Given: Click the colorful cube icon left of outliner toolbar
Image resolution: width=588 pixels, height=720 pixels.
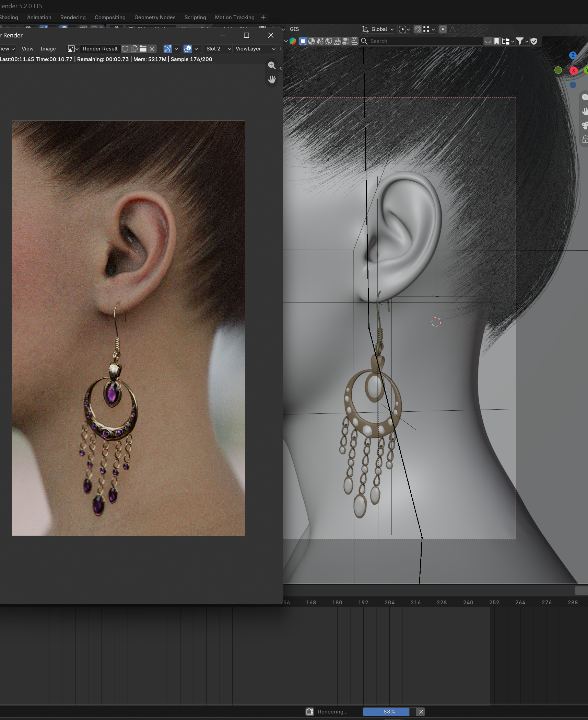Looking at the screenshot, I should [293, 41].
